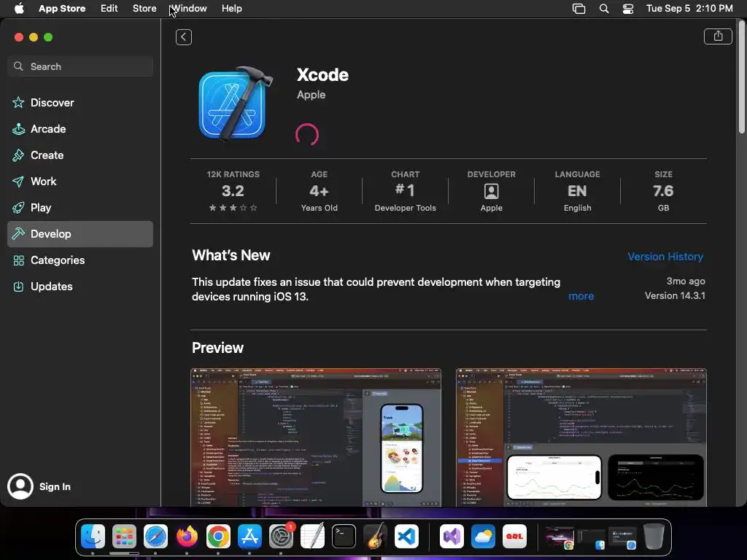Select the Develop sidebar item
Screen dimensions: 747x560
(x=80, y=234)
